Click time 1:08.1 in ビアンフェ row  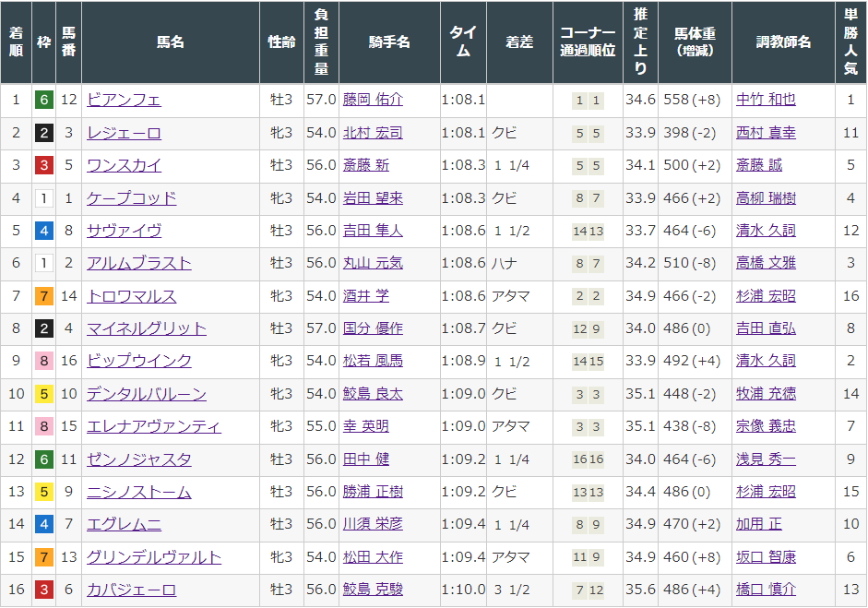click(463, 100)
